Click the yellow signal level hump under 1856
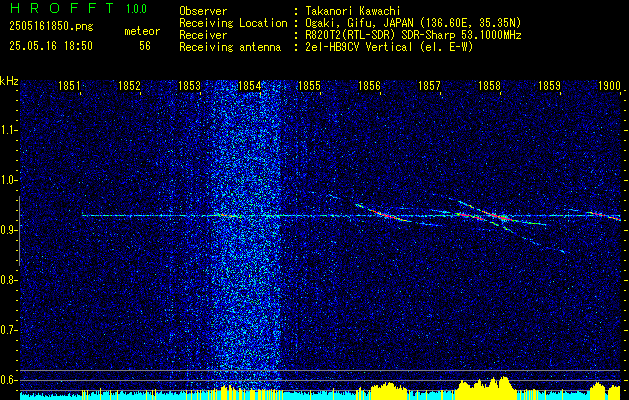This screenshot has height=400, width=629. tap(388, 390)
